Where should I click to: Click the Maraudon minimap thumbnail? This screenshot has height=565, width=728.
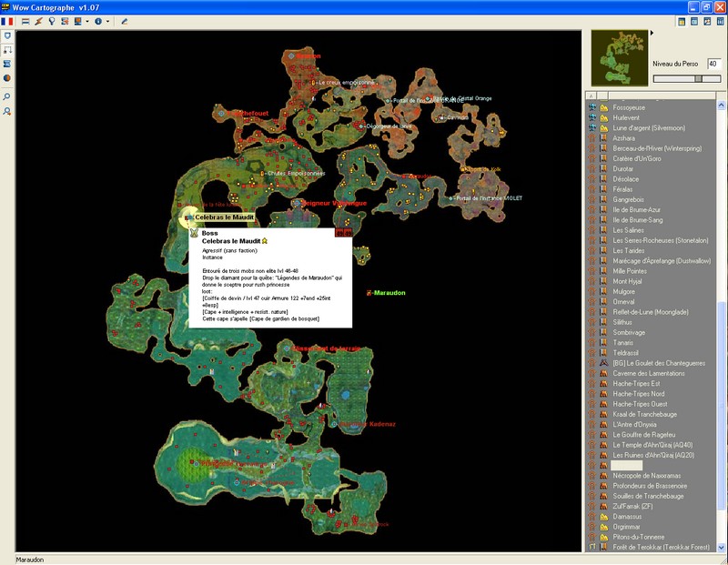(x=620, y=58)
